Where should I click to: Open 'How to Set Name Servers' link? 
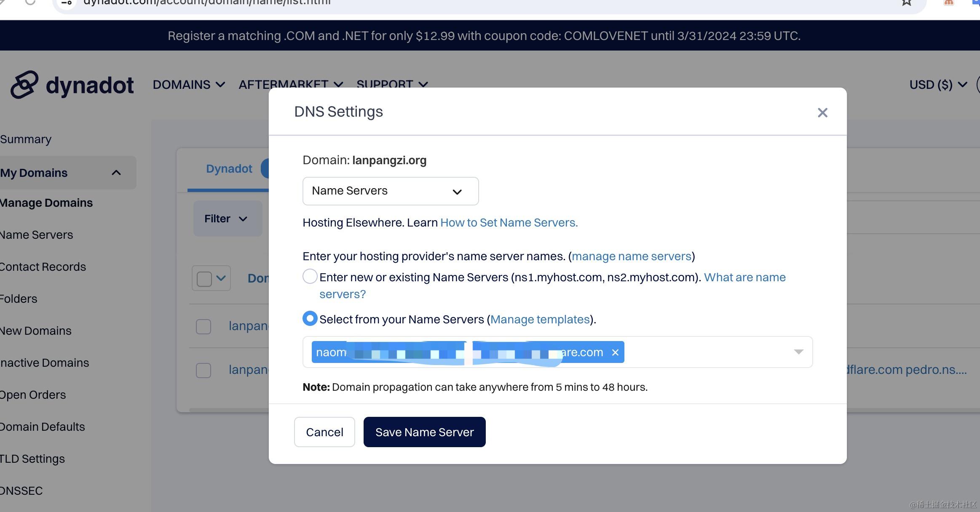pos(509,223)
